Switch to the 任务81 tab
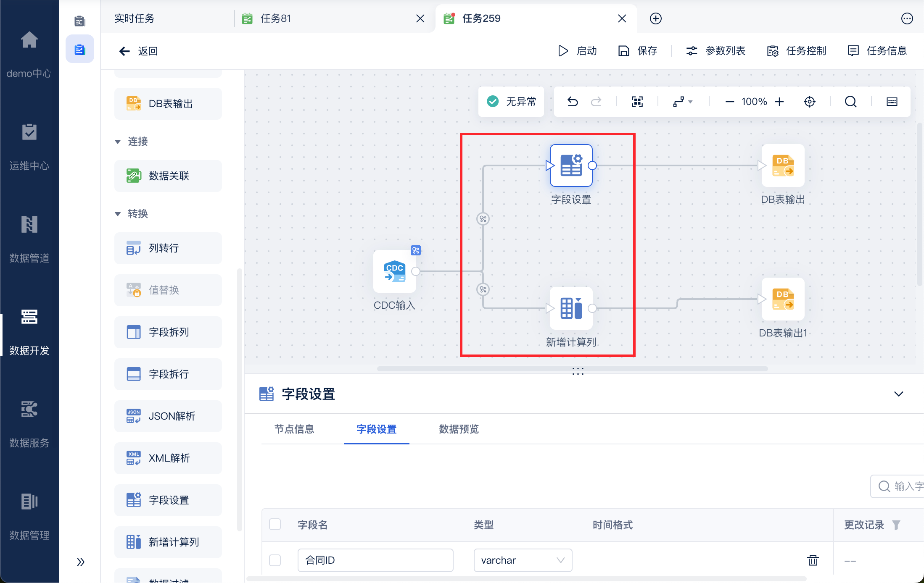 (275, 18)
